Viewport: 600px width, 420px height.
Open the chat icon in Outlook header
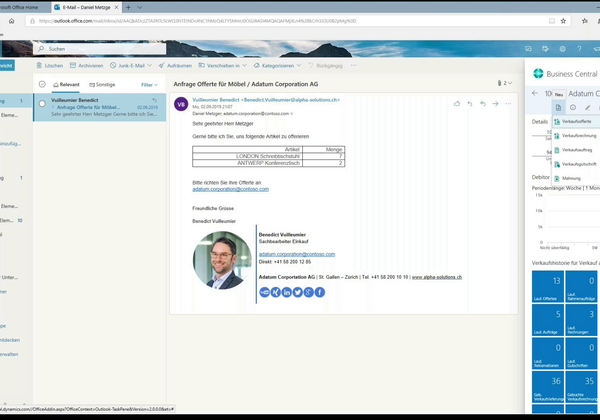tap(528, 49)
